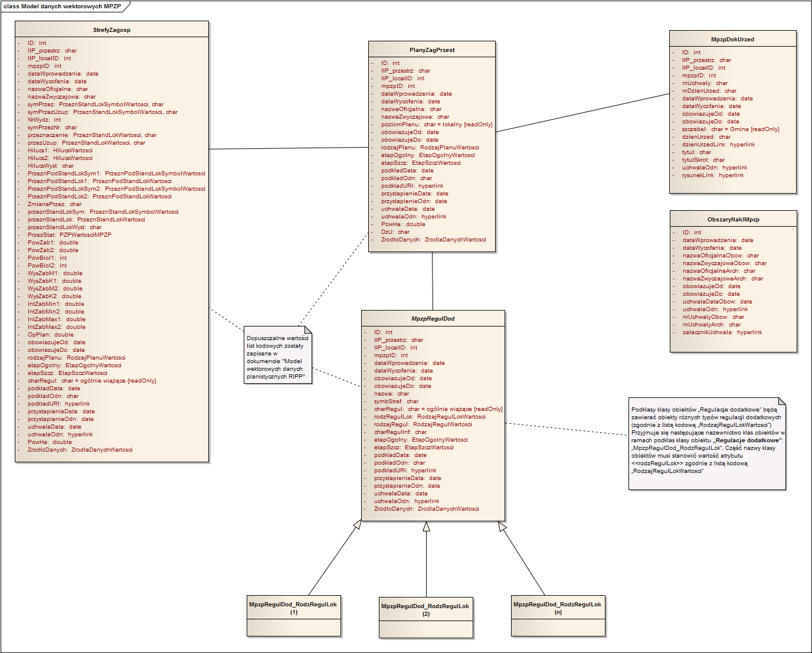Click 'PowHa: double' in PlanyZagPrzest class
Screen dimensions: 812x653
(403, 224)
